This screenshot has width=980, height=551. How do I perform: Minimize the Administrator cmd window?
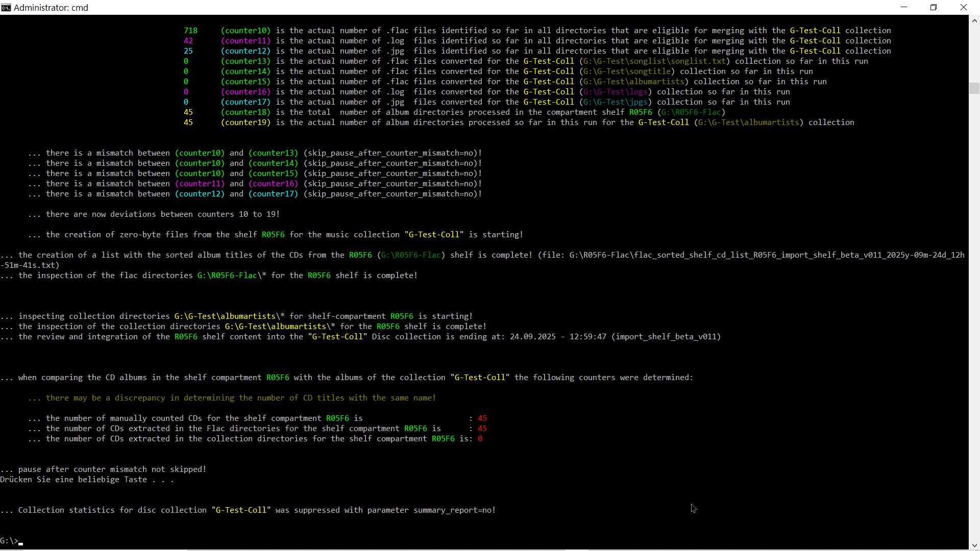tap(904, 7)
